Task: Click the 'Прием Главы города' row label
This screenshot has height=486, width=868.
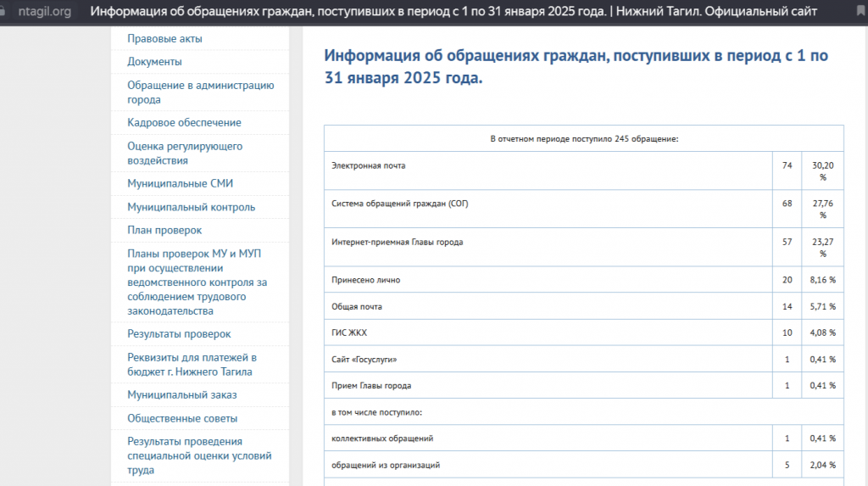Action: (371, 386)
